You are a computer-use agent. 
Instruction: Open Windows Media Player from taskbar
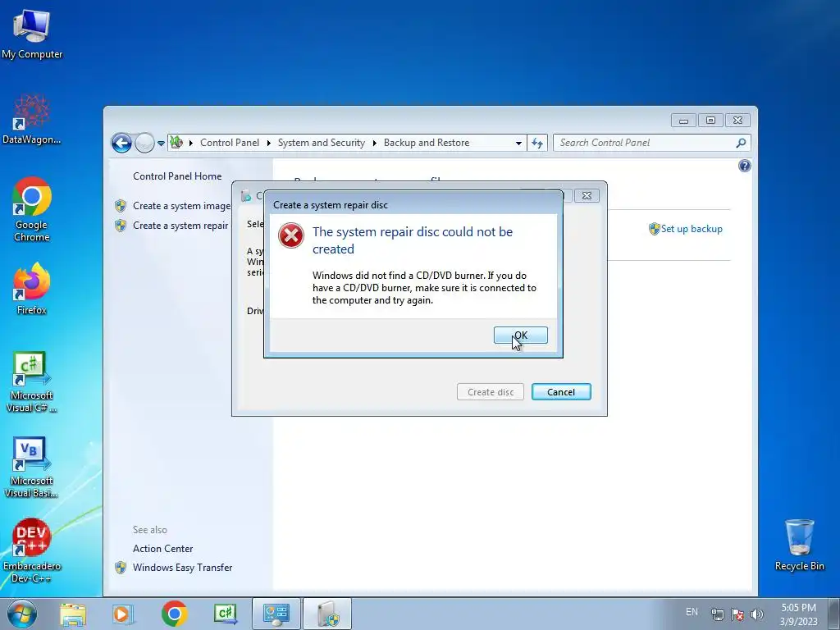[x=123, y=614]
